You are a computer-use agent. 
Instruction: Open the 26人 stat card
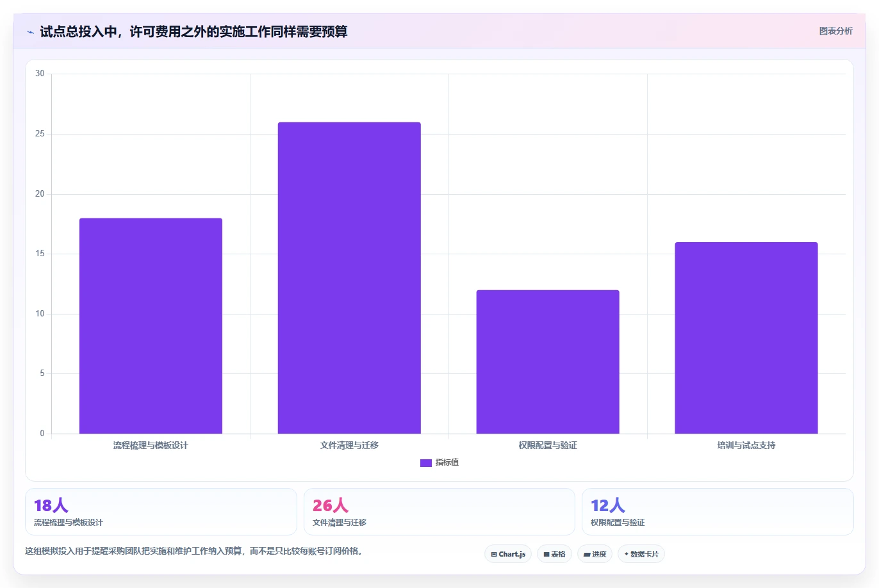click(439, 512)
